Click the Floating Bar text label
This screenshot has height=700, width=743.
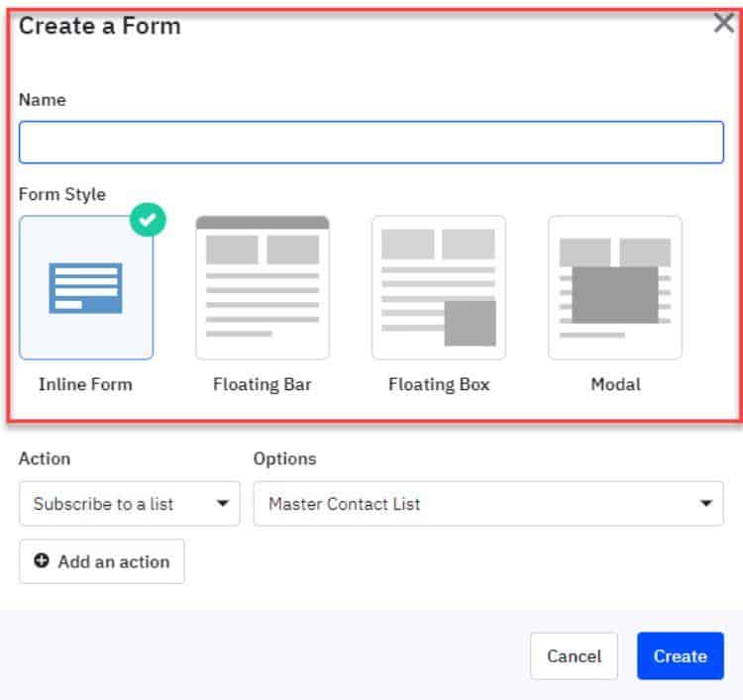[263, 384]
